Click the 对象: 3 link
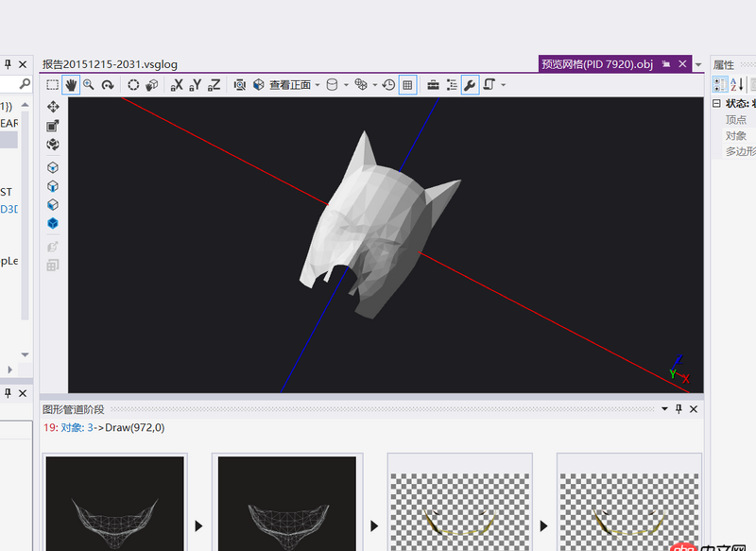The height and width of the screenshot is (551, 756). 77,427
